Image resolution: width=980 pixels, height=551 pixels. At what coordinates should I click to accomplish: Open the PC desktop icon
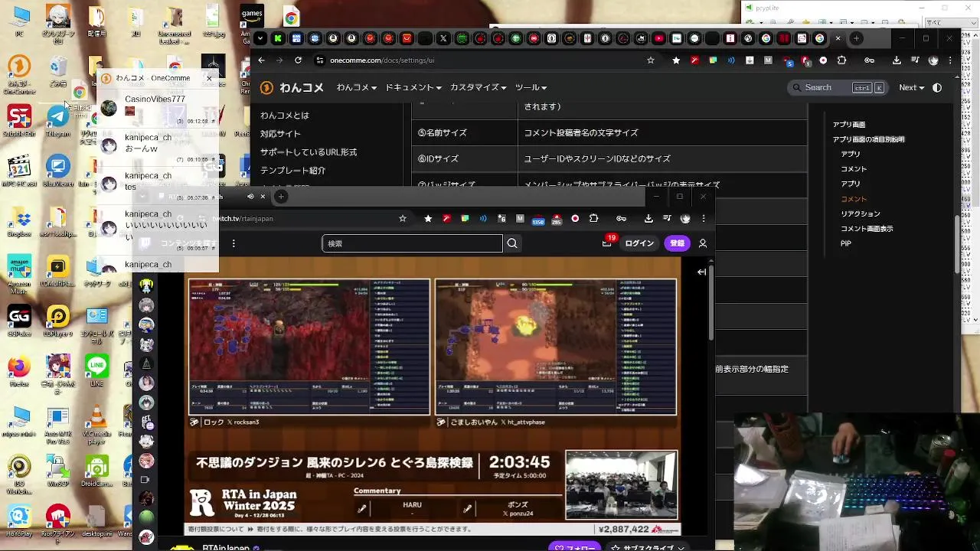(x=20, y=21)
